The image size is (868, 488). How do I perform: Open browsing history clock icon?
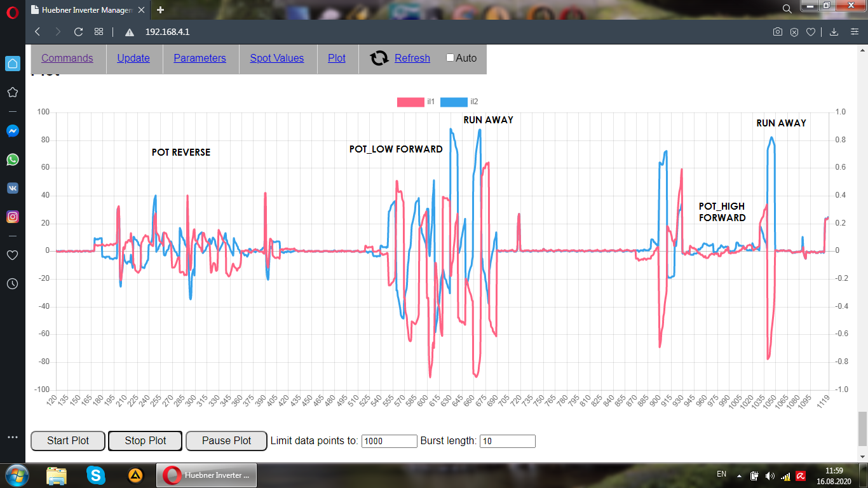click(12, 283)
